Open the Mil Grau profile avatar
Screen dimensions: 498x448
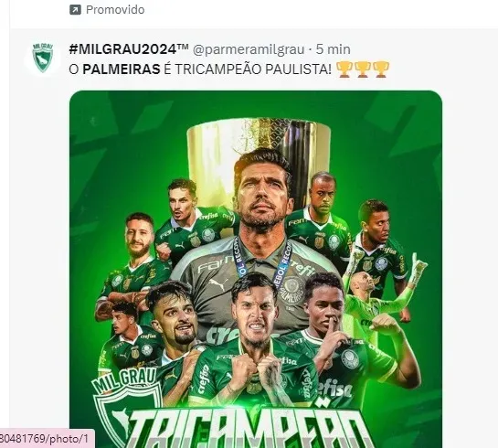pyautogui.click(x=43, y=58)
